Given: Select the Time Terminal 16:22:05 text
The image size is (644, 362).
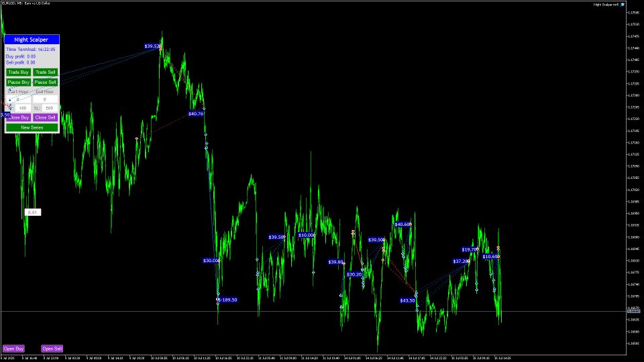Looking at the screenshot, I should pos(30,49).
